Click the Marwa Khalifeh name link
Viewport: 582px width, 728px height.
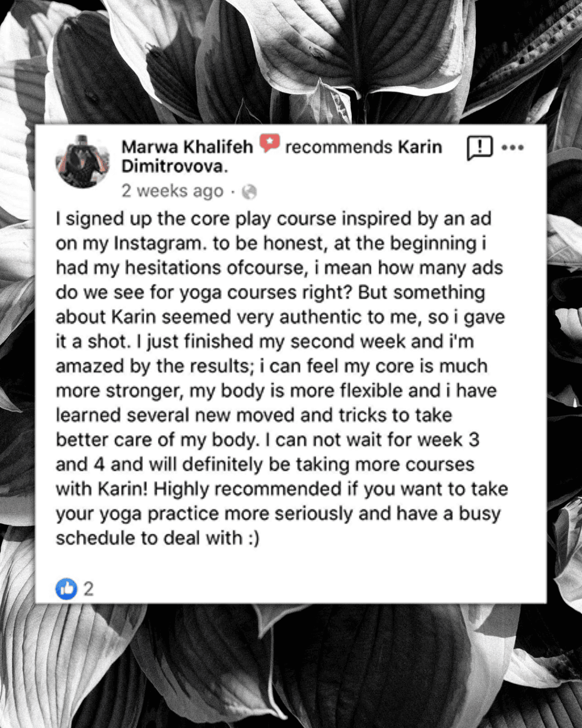coord(187,147)
